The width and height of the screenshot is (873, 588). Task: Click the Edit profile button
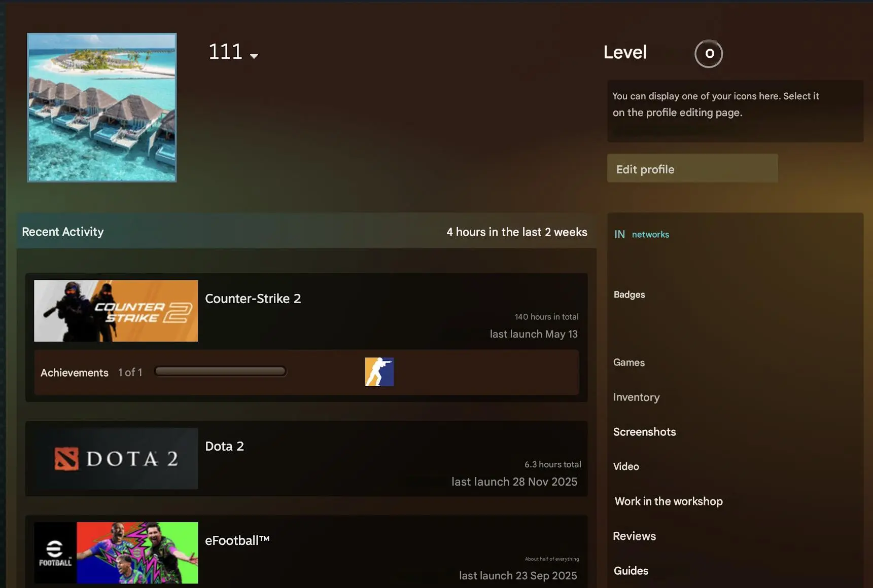click(692, 168)
